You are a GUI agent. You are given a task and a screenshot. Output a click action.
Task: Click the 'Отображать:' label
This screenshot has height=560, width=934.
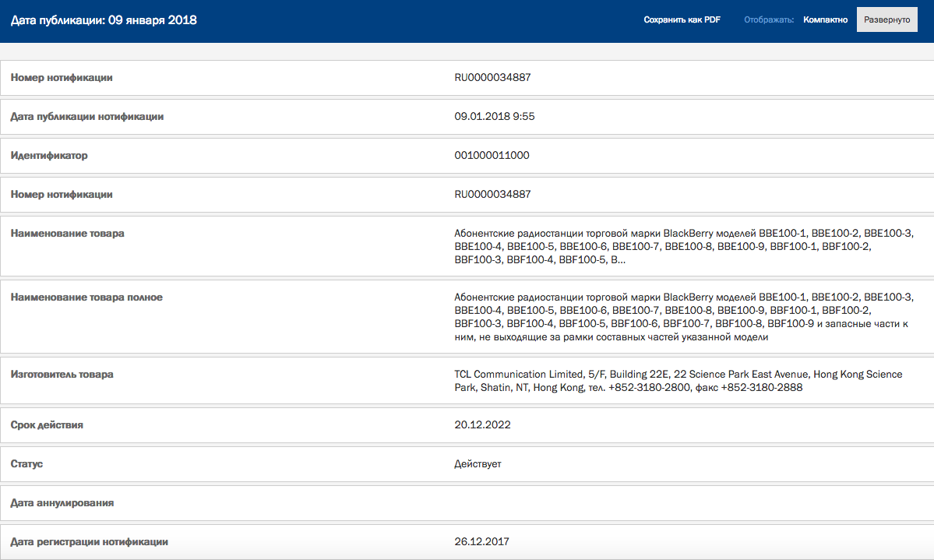coord(768,19)
